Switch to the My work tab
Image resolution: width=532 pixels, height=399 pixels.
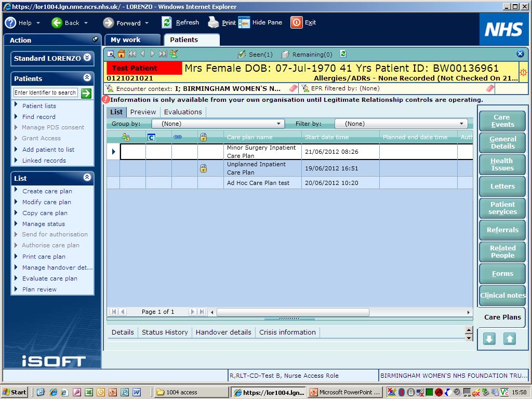pos(132,39)
